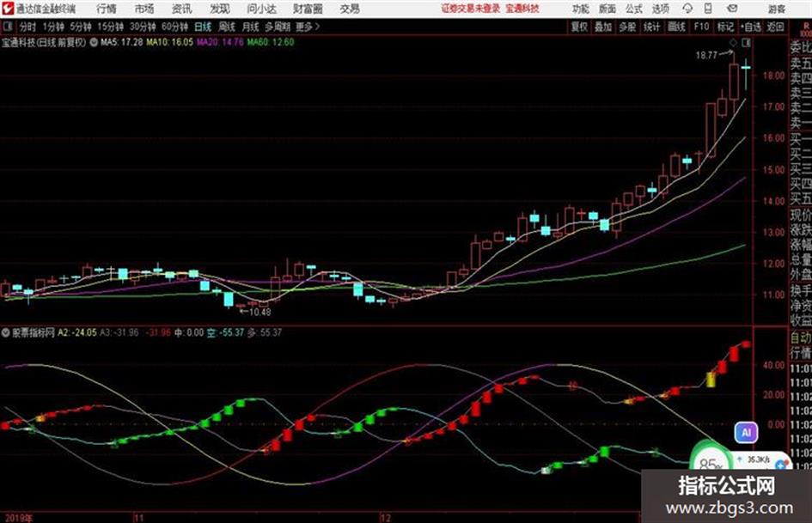This screenshot has height=523, width=812.
Task: Click the 18.77 high price label
Action: pos(706,55)
